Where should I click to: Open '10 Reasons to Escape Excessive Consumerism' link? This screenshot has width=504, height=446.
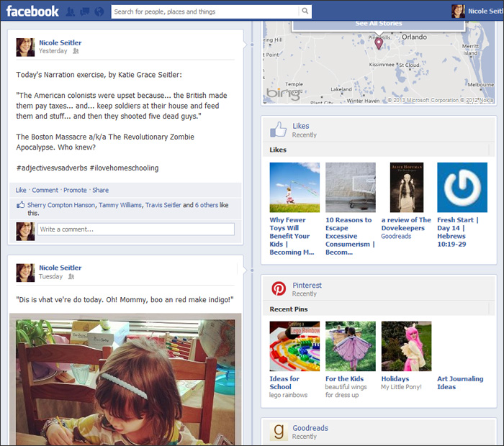pyautogui.click(x=350, y=236)
